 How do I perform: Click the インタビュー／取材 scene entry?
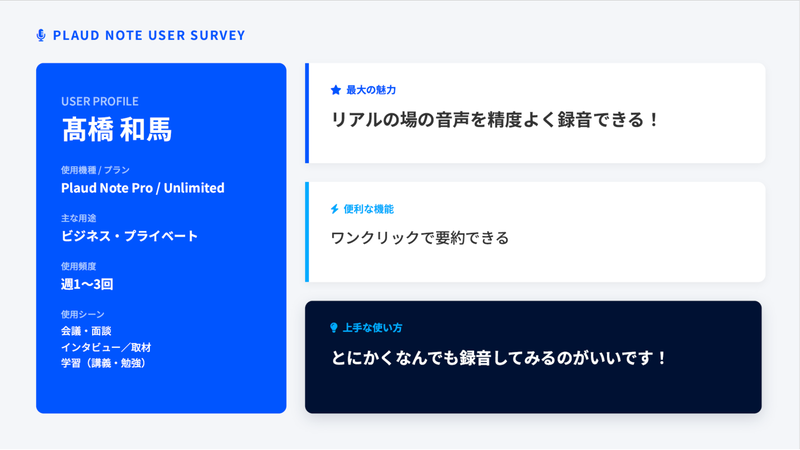pyautogui.click(x=106, y=347)
